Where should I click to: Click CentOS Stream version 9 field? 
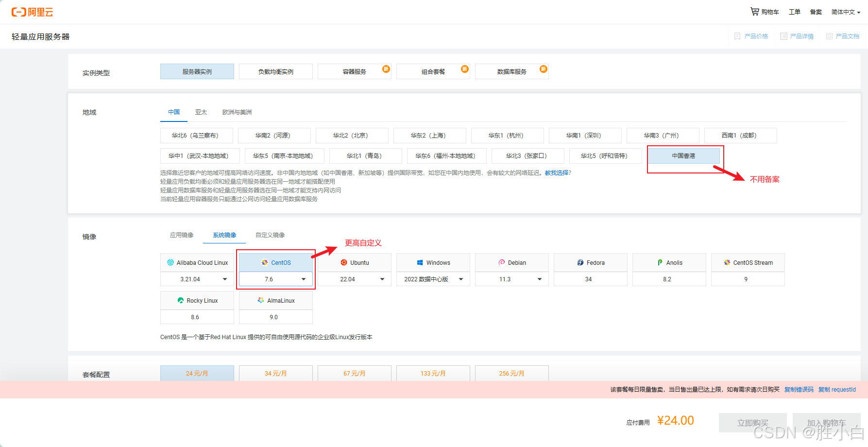[x=748, y=279]
